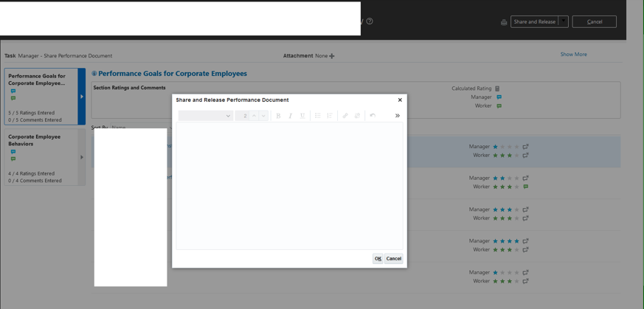Screen dimensions: 644x309
Task: Increase font size with the up arrow
Action: coord(255,116)
